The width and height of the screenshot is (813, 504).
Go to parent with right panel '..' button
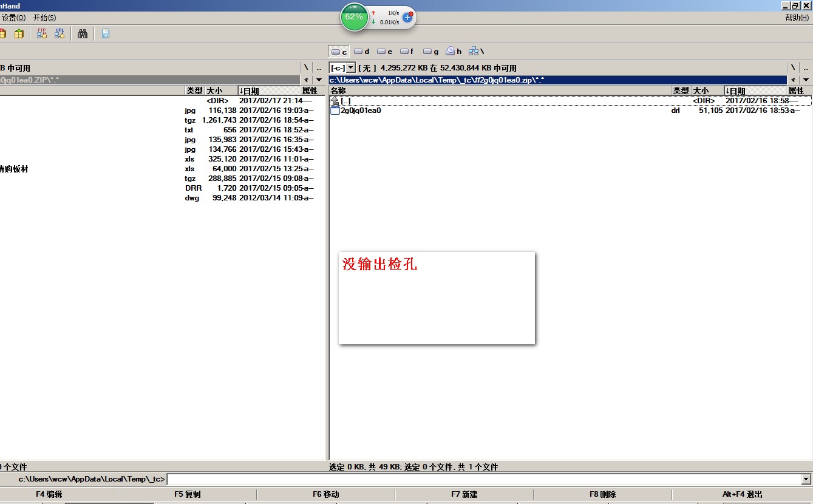(x=806, y=67)
